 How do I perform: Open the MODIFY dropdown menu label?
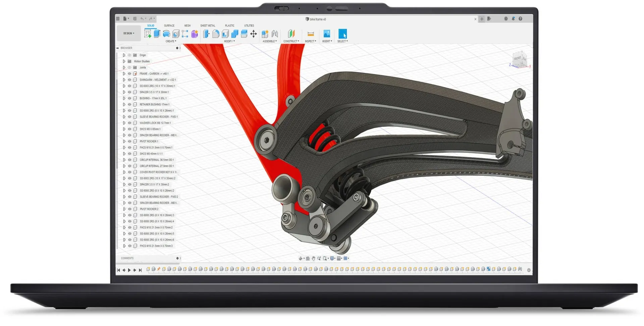pos(229,41)
